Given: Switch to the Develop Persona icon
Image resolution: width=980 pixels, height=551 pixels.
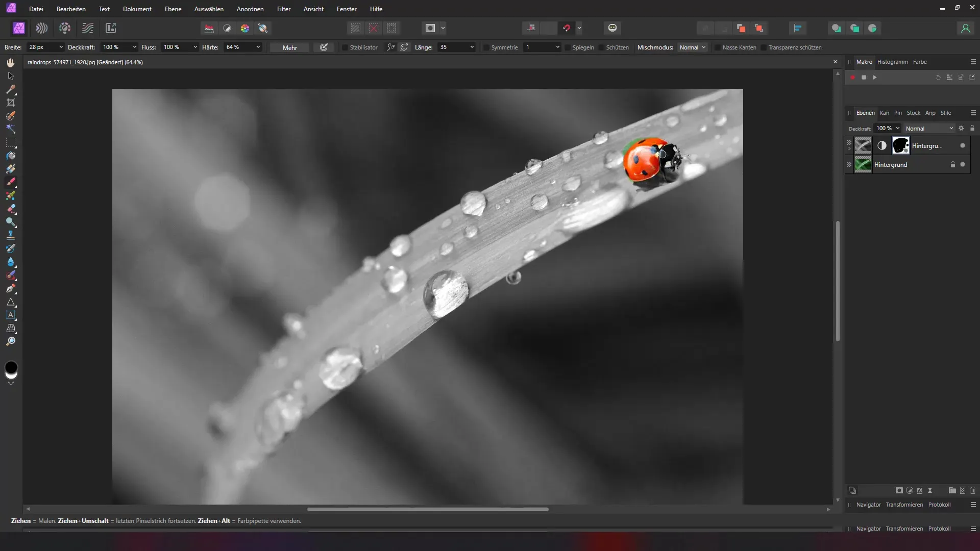Looking at the screenshot, I should 65,28.
